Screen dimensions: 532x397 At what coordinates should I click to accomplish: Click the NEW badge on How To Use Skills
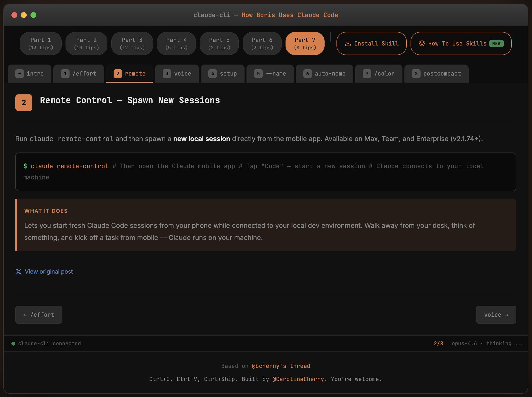496,44
